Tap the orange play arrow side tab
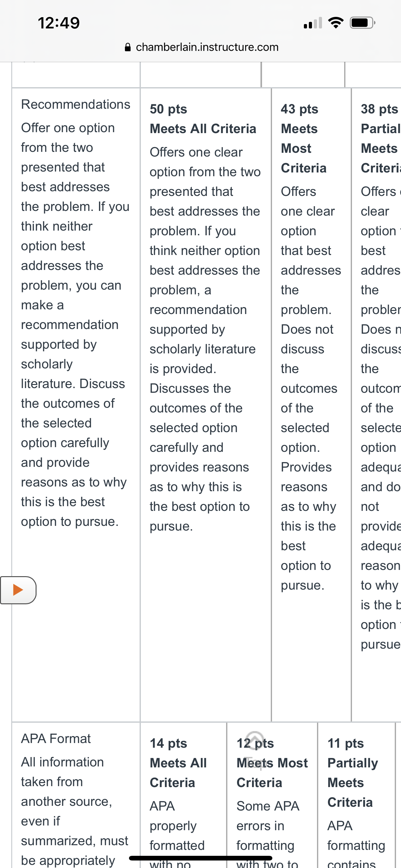The height and width of the screenshot is (868, 401). 18,590
